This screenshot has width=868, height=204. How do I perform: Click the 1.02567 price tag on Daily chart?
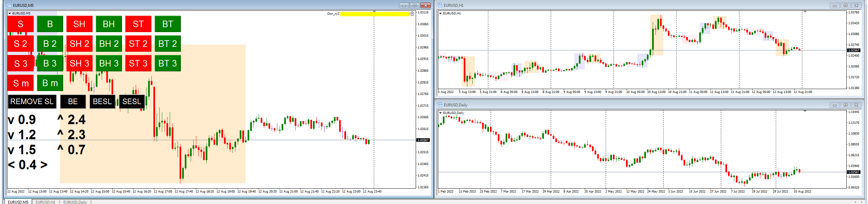click(854, 172)
